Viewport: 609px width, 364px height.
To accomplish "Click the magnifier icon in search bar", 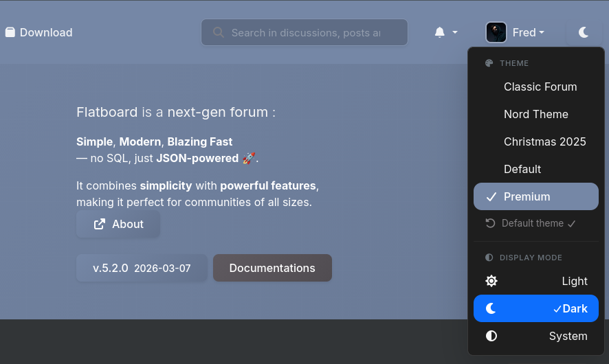I will click(x=219, y=32).
